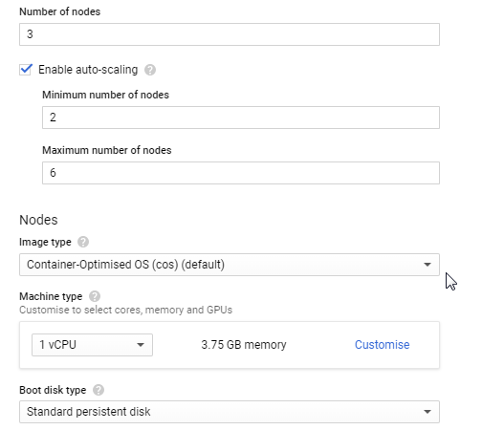The width and height of the screenshot is (504, 430).
Task: Uncheck the Enable auto-scaling checkbox
Action: tap(26, 70)
